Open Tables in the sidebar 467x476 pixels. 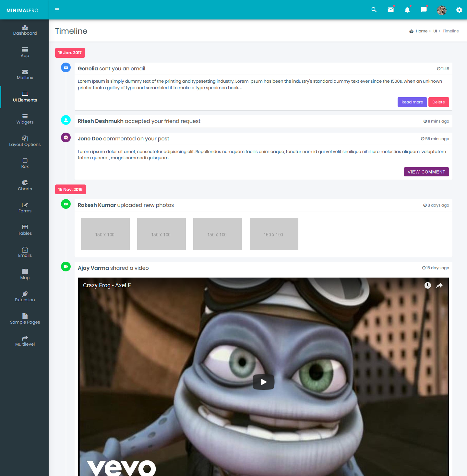[x=25, y=230]
